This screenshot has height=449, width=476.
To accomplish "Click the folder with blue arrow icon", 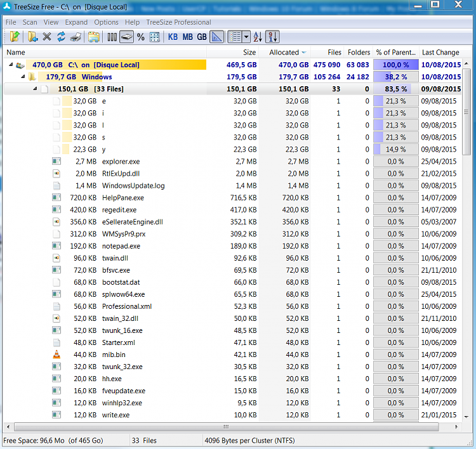I will click(x=32, y=37).
